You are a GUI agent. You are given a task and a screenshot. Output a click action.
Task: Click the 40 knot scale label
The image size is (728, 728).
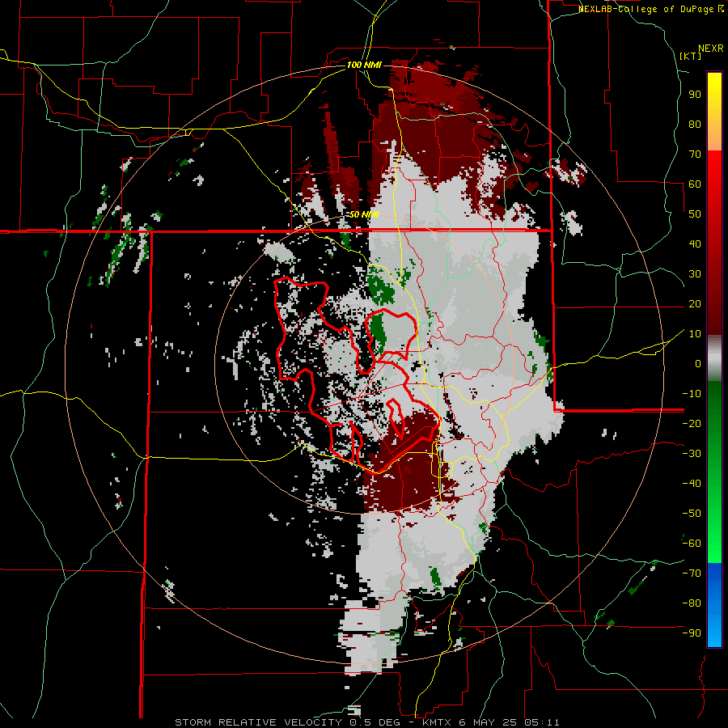point(695,243)
